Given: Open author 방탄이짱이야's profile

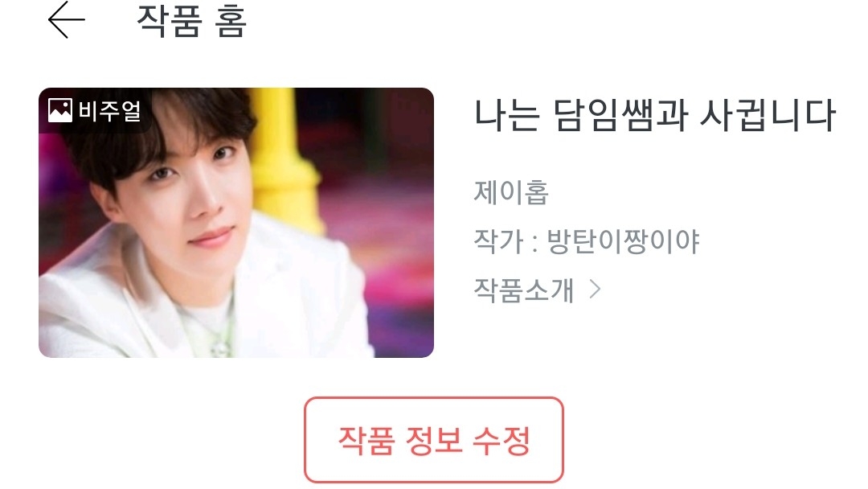Looking at the screenshot, I should point(623,241).
